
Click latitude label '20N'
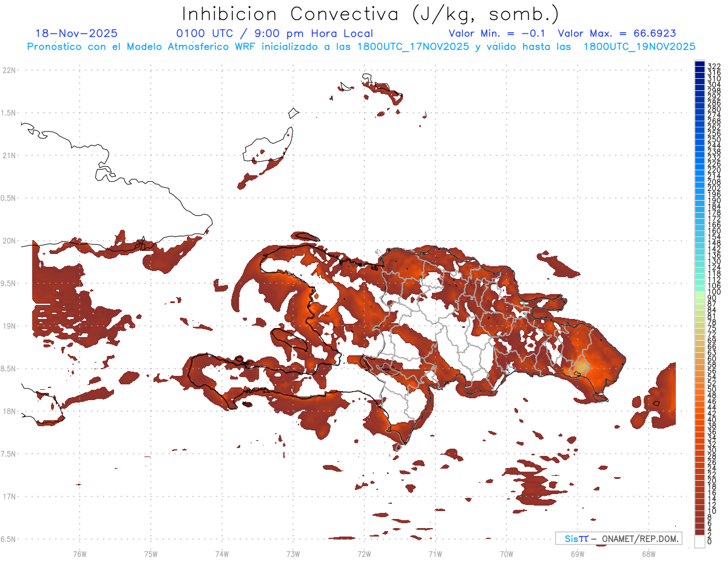[8, 241]
